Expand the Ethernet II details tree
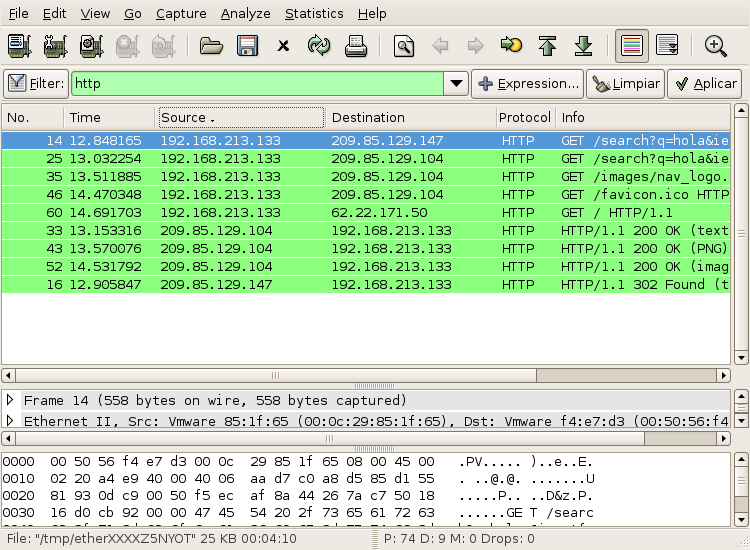 click(10, 420)
